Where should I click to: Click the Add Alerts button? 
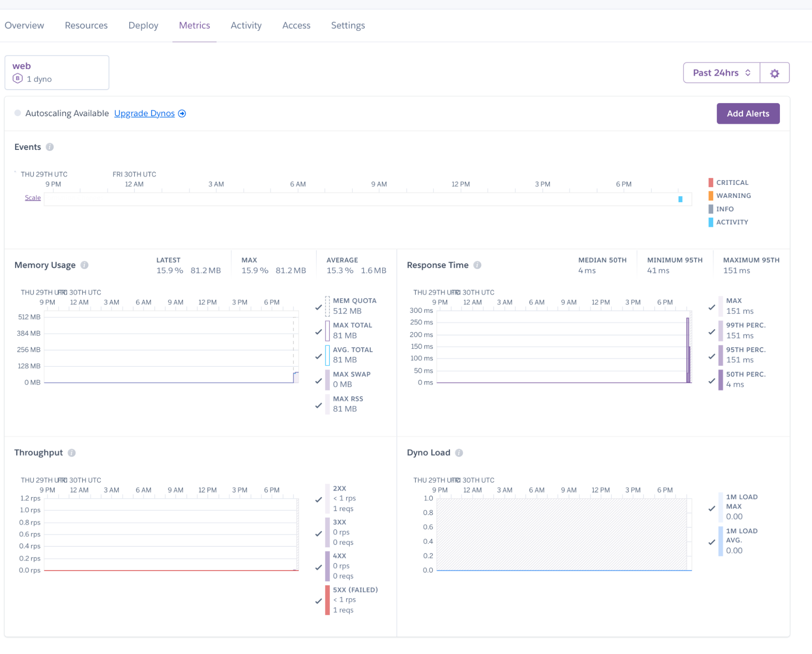[x=748, y=113]
